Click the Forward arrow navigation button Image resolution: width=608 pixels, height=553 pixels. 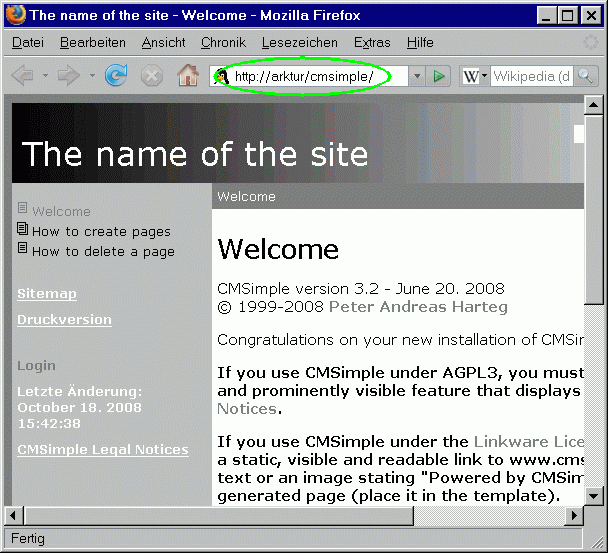pos(69,75)
